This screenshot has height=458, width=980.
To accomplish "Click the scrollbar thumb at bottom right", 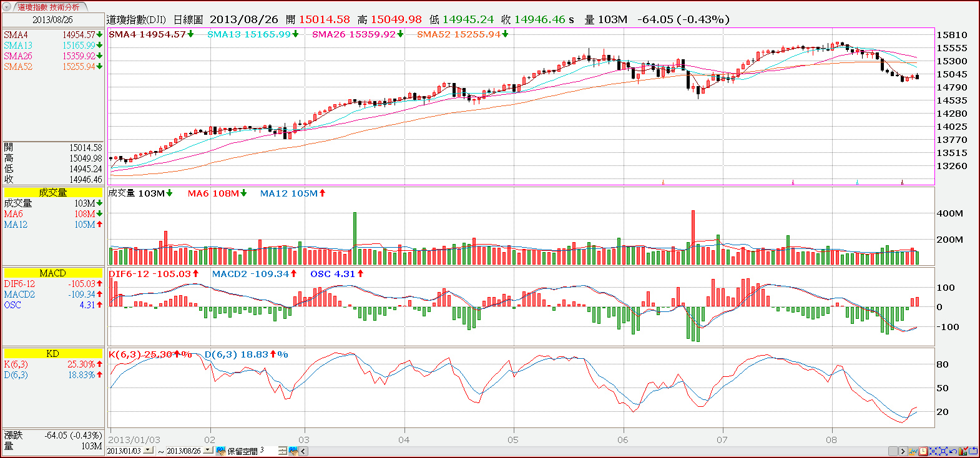I will coord(893,451).
